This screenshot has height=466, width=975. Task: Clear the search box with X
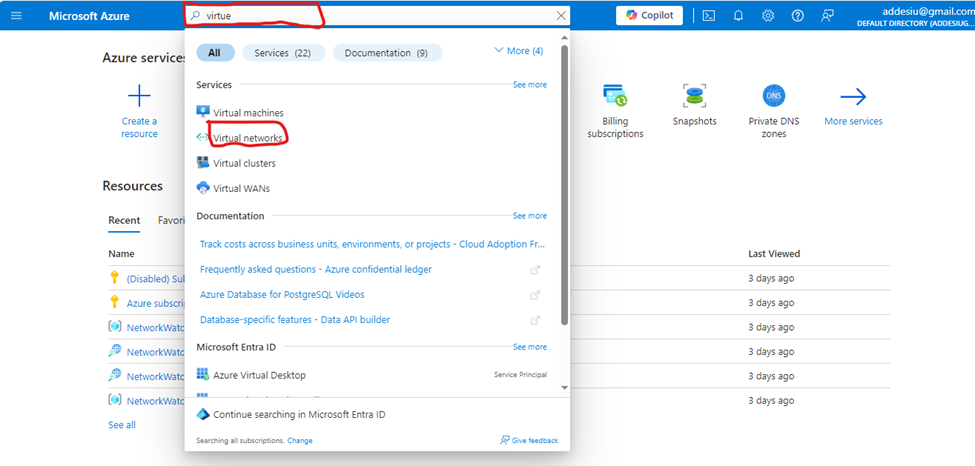click(561, 16)
